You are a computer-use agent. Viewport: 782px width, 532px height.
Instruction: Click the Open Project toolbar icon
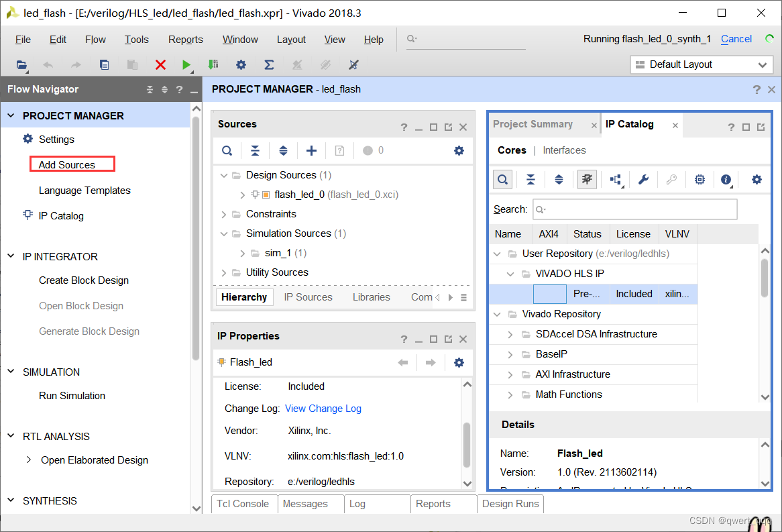(x=21, y=65)
